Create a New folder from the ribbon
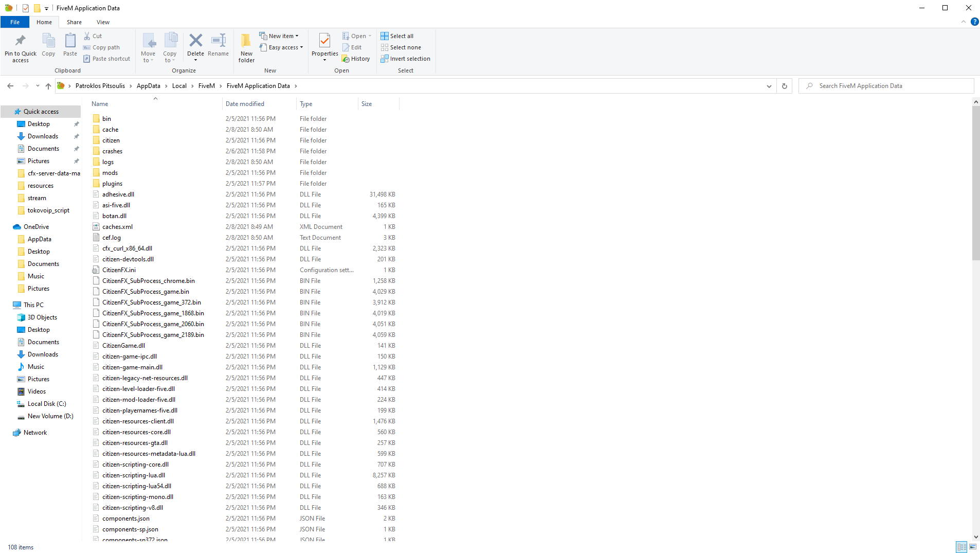 click(x=246, y=47)
